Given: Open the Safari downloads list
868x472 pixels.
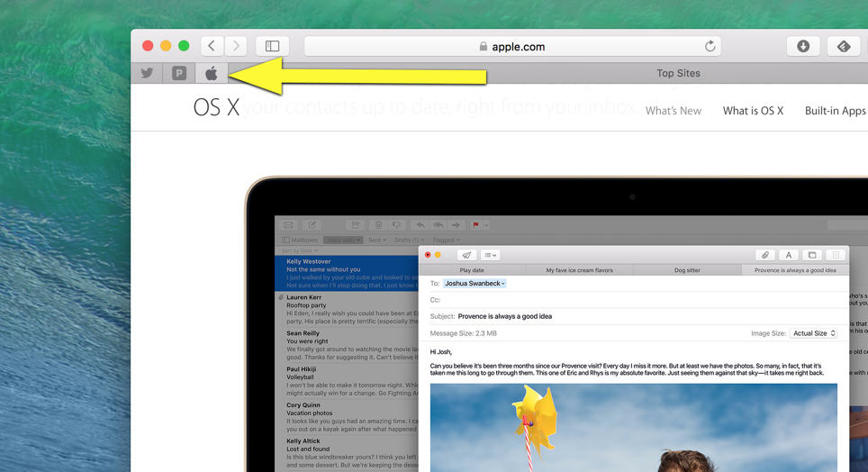Looking at the screenshot, I should coord(803,46).
